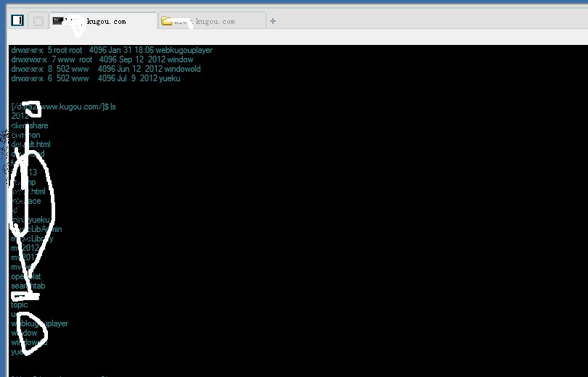Switch to the folder kugou.com tab

click(212, 21)
